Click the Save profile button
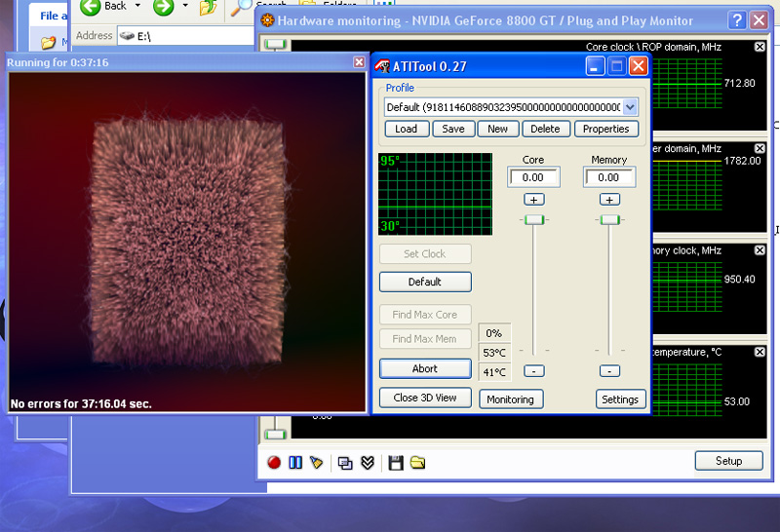Image resolution: width=780 pixels, height=532 pixels. [453, 129]
